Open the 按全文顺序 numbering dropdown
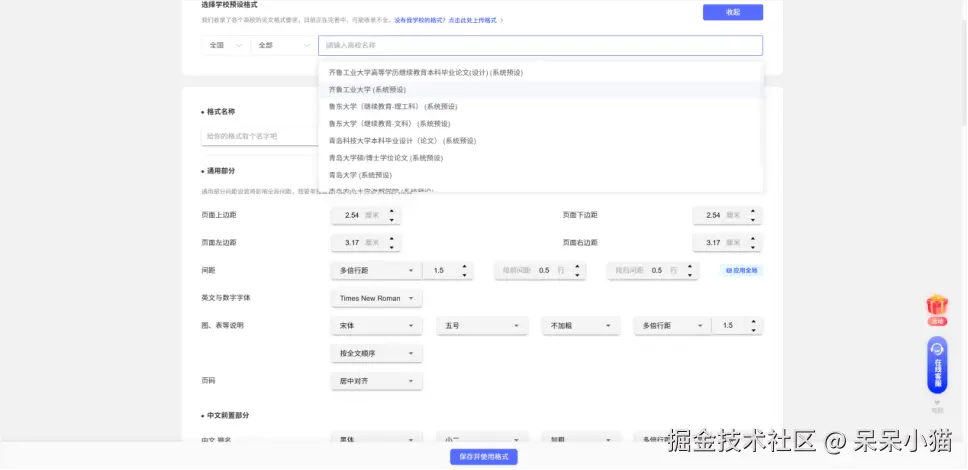The width and height of the screenshot is (968, 470). [x=377, y=353]
